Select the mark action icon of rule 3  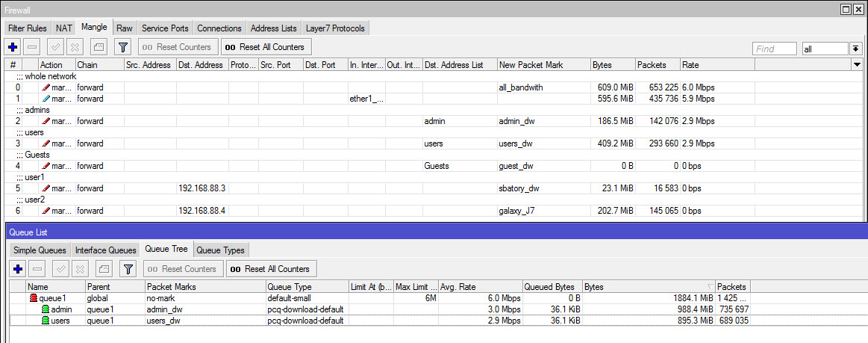46,143
